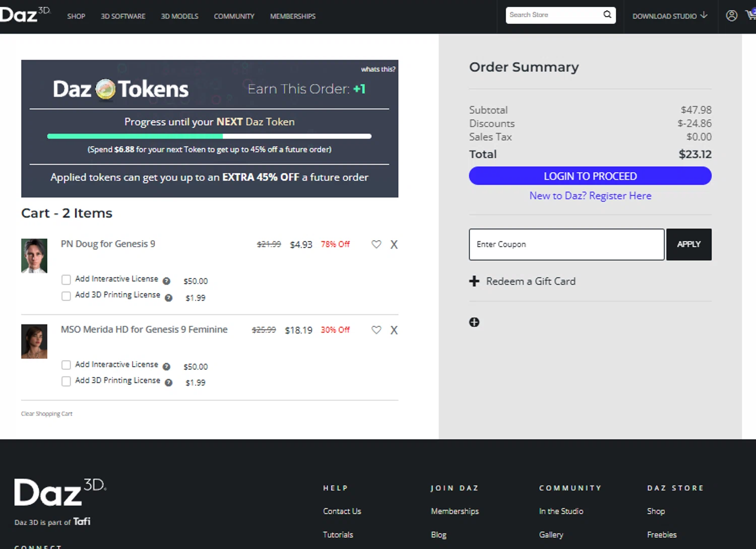The height and width of the screenshot is (549, 756).
Task: Click footer Memberships link under Join Daz
Action: [455, 511]
